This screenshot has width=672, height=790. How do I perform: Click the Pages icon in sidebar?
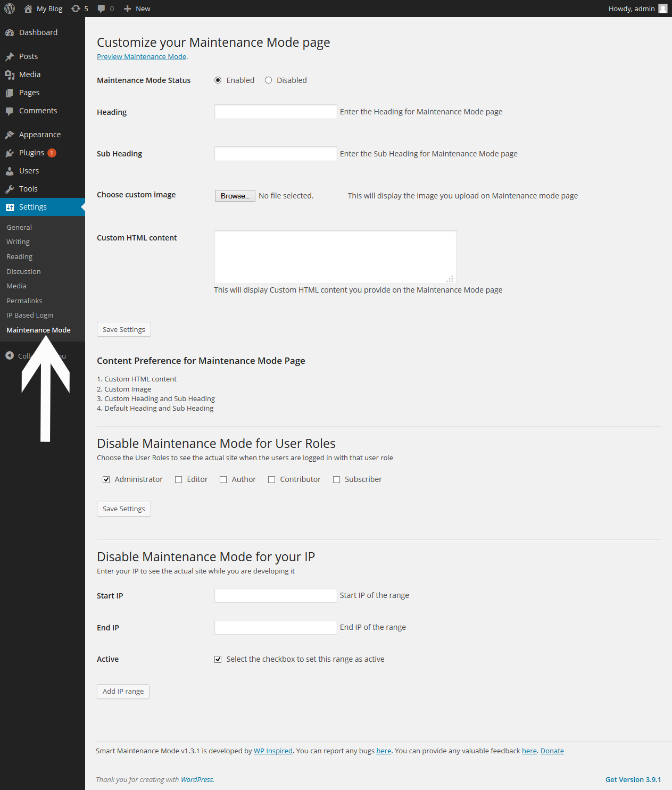(x=10, y=93)
